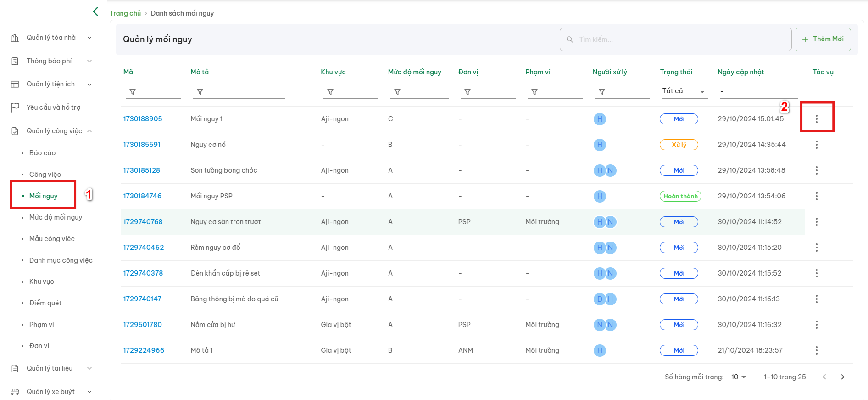Click avatar H in row 1730188905
The height and width of the screenshot is (400, 868).
(x=600, y=119)
